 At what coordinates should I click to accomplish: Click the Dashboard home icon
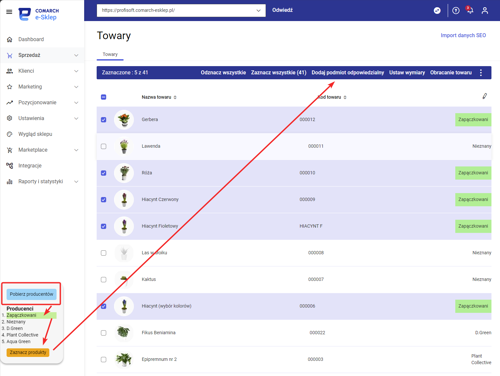(x=9, y=39)
